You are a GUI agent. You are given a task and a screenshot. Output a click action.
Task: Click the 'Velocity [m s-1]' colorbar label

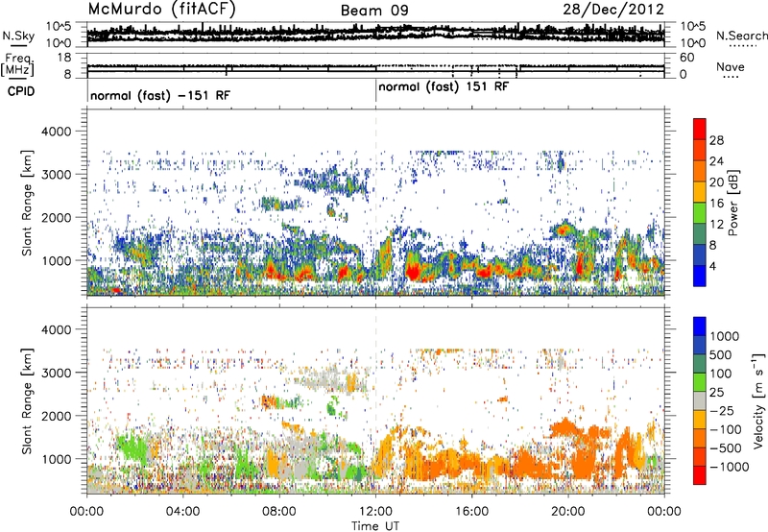click(x=758, y=400)
